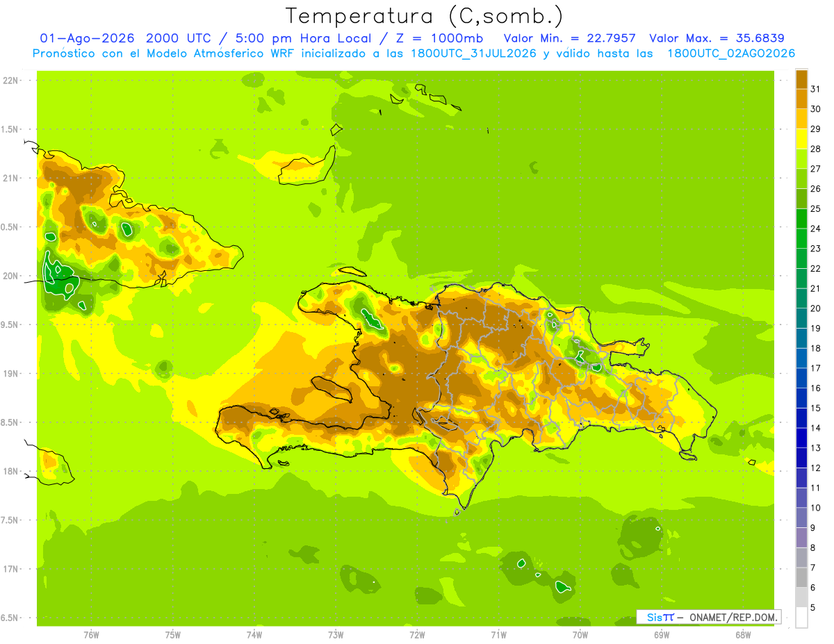Screen dimensions: 834x644
Task: Click the 9.5N latitude label
Action: tap(10, 325)
